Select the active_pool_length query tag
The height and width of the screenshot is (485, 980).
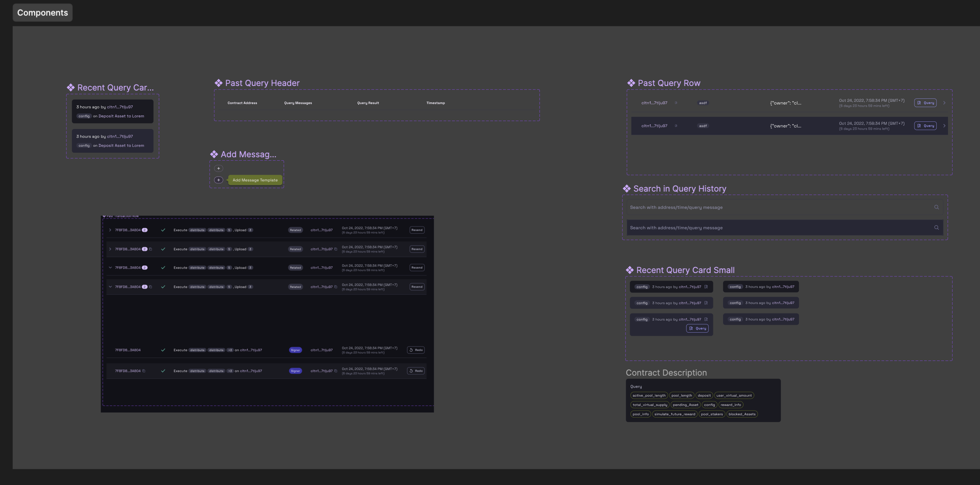pyautogui.click(x=649, y=395)
